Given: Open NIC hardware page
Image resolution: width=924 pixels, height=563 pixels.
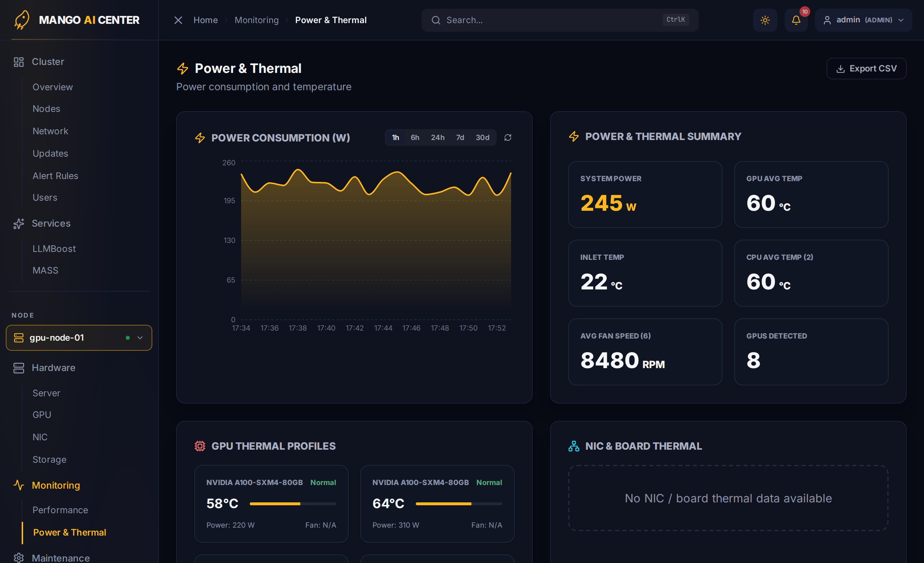Looking at the screenshot, I should point(40,437).
